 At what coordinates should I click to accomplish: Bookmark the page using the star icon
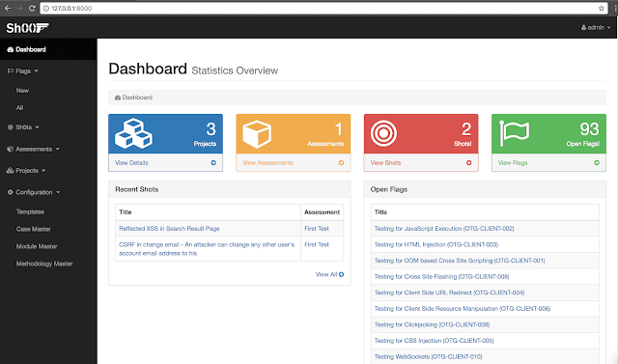click(602, 8)
